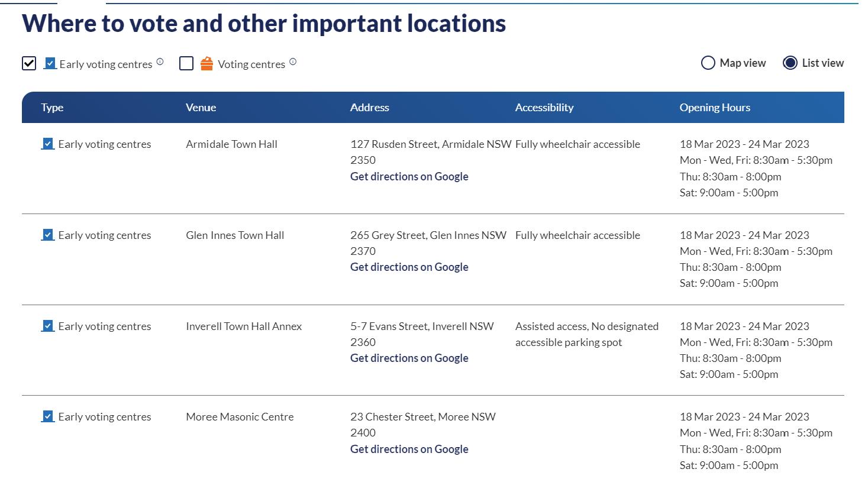Select the List view radio option
The image size is (868, 482).
[790, 63]
